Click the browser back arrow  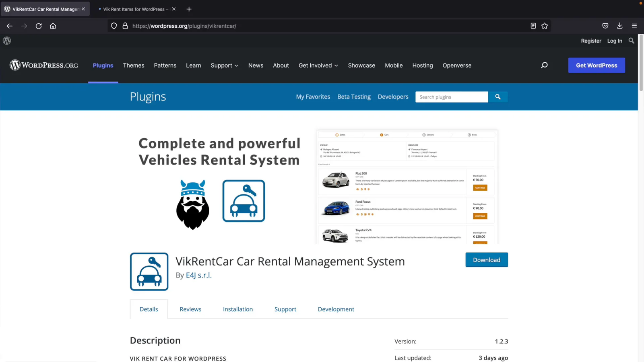point(10,26)
